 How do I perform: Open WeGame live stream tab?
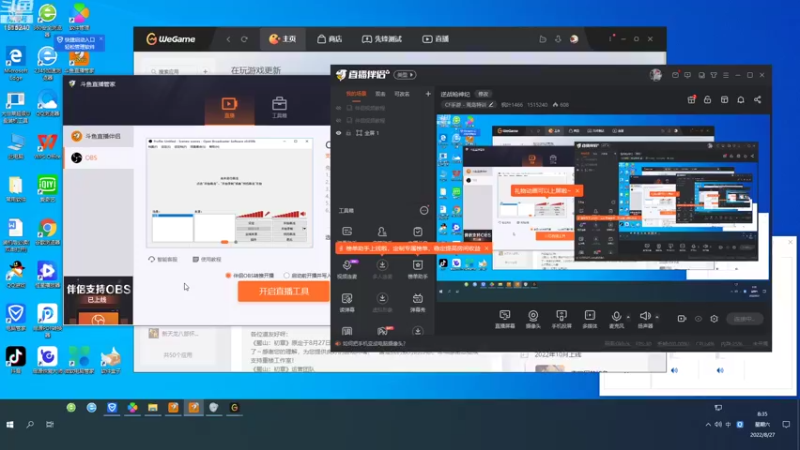[x=436, y=39]
